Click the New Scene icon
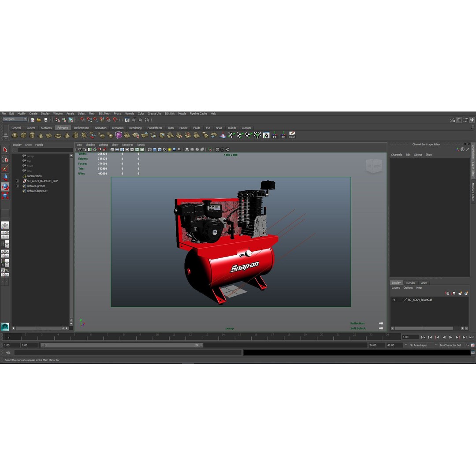Viewport: 476px width, 476px height. click(33, 120)
